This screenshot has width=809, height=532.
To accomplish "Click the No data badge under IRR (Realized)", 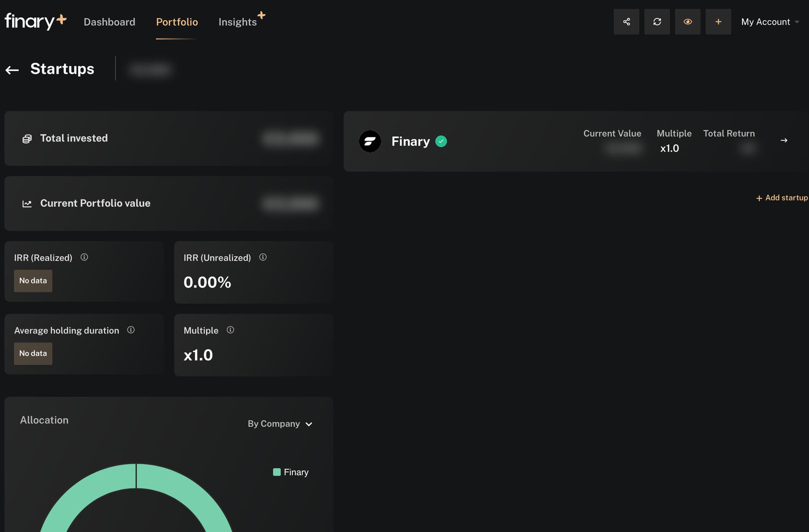I will coord(33,281).
